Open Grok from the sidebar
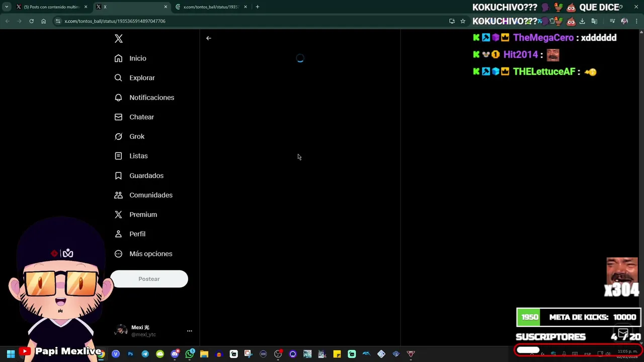This screenshot has height=362, width=644. point(129,137)
